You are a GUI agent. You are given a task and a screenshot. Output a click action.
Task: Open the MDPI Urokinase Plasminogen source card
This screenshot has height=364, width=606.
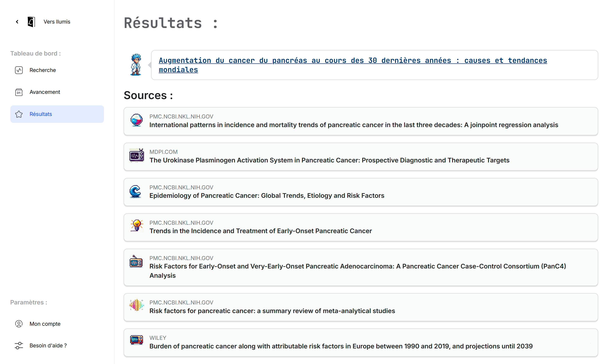[x=329, y=160]
